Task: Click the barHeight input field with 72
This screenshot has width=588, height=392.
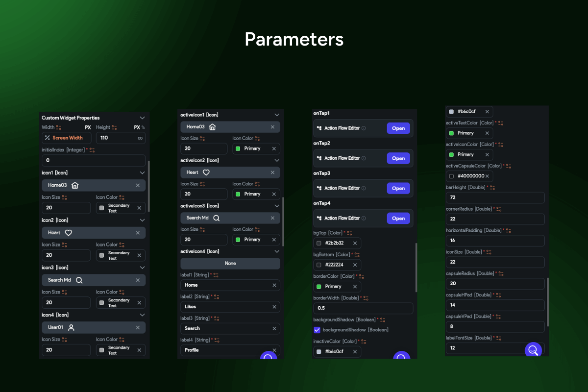Action: click(x=495, y=197)
